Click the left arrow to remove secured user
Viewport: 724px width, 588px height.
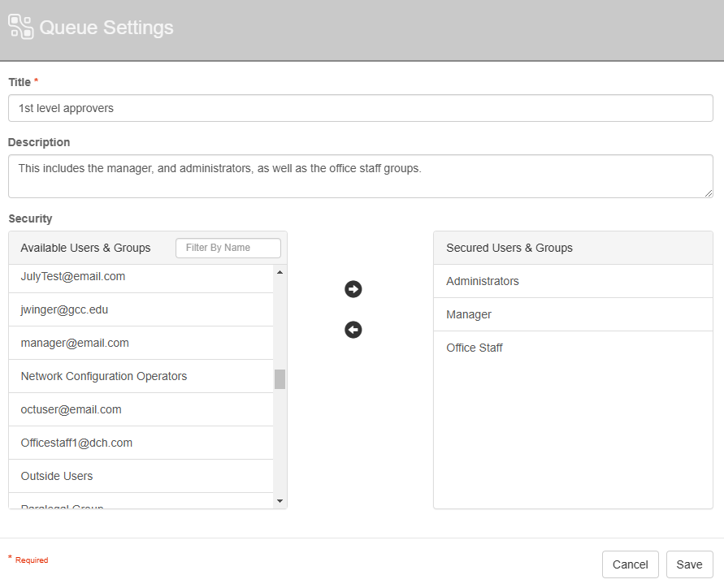click(353, 330)
